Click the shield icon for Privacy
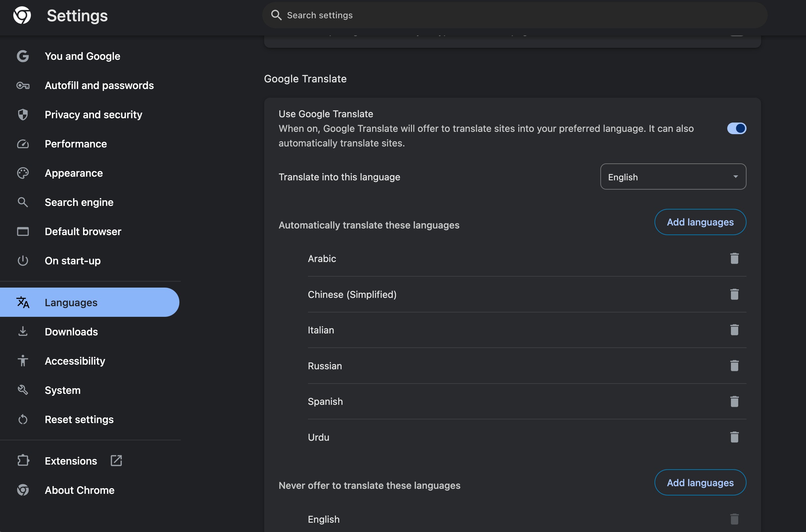This screenshot has height=532, width=806. (x=23, y=115)
